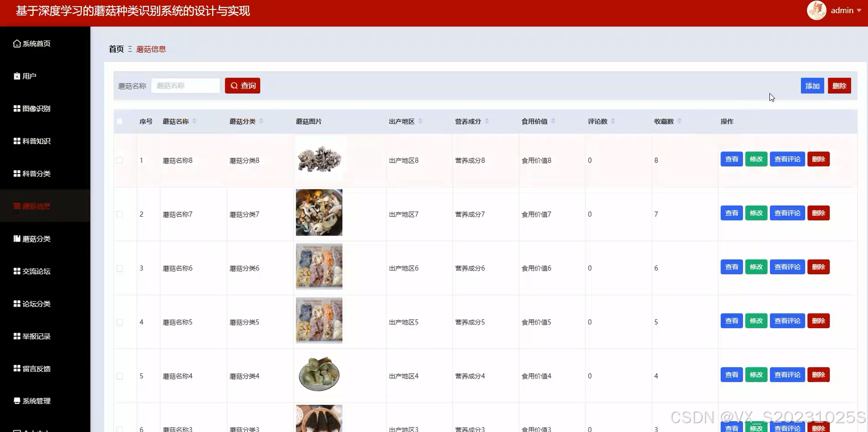Check the checkbox for row 蘑菇名称8
The image size is (868, 432).
tap(119, 160)
